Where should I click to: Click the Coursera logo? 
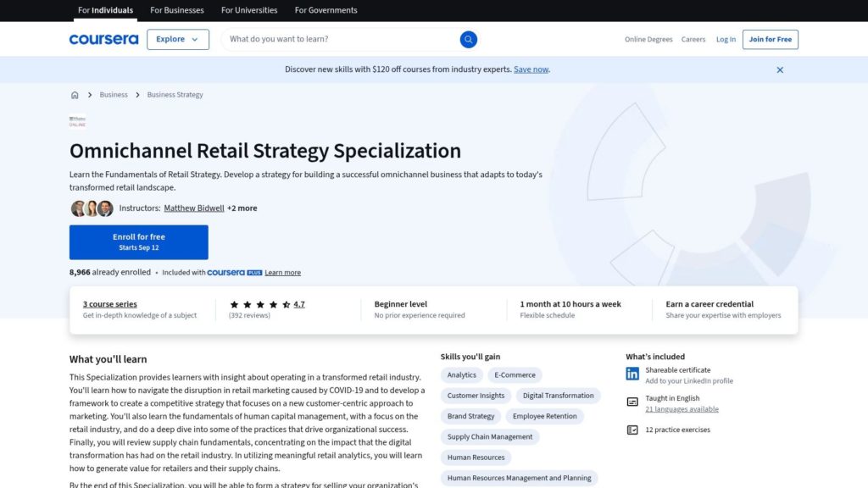coord(103,40)
